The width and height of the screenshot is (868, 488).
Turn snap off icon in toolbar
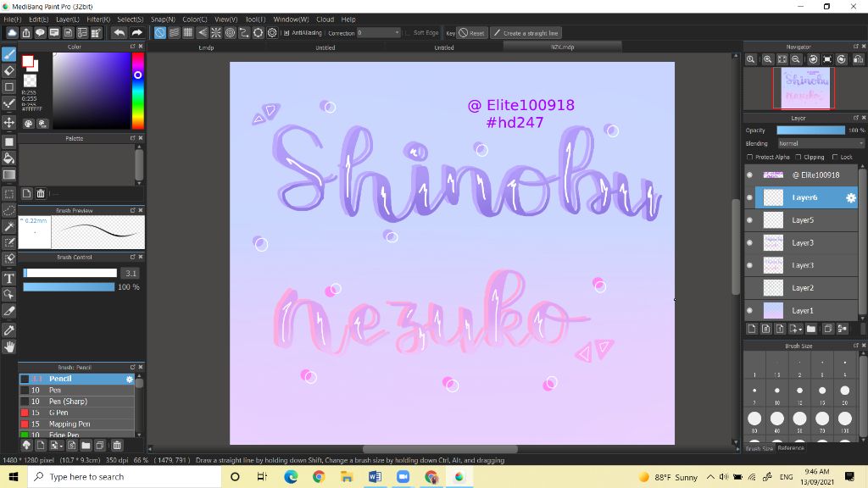click(x=160, y=33)
